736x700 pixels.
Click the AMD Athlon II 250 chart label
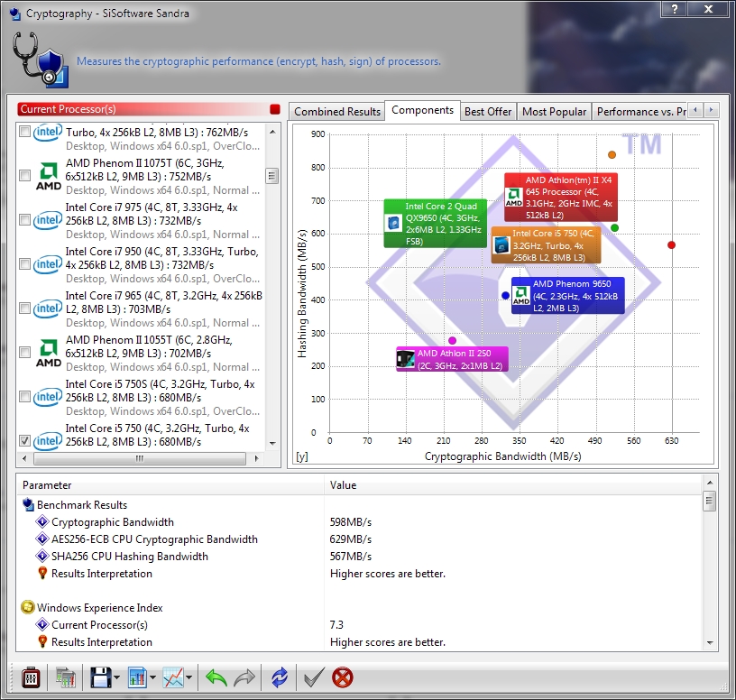pyautogui.click(x=452, y=359)
